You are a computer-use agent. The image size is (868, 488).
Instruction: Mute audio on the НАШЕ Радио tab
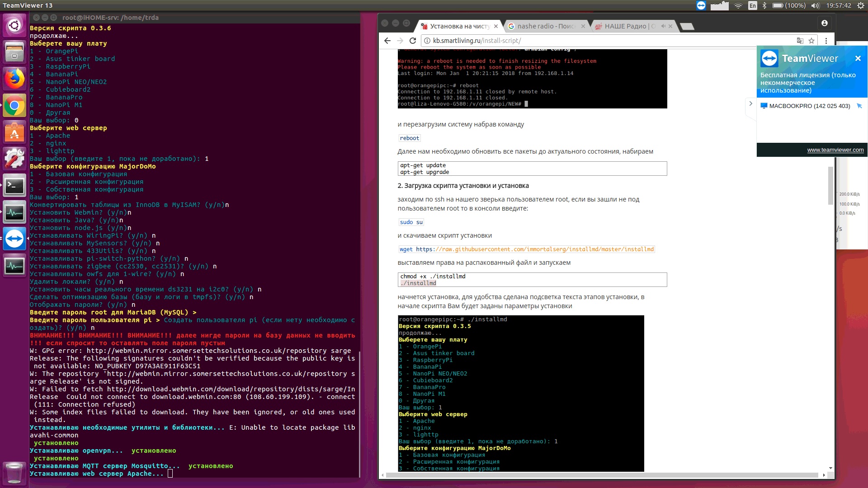662,26
